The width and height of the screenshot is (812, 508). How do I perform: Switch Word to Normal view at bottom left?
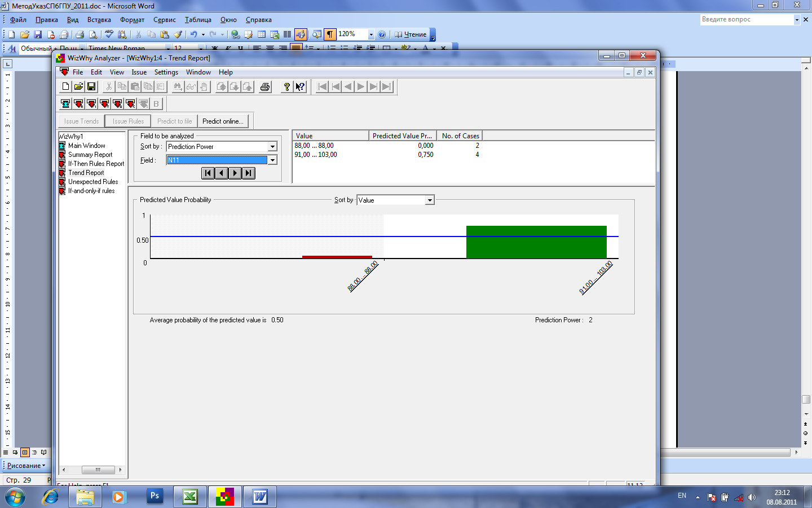[x=6, y=452]
